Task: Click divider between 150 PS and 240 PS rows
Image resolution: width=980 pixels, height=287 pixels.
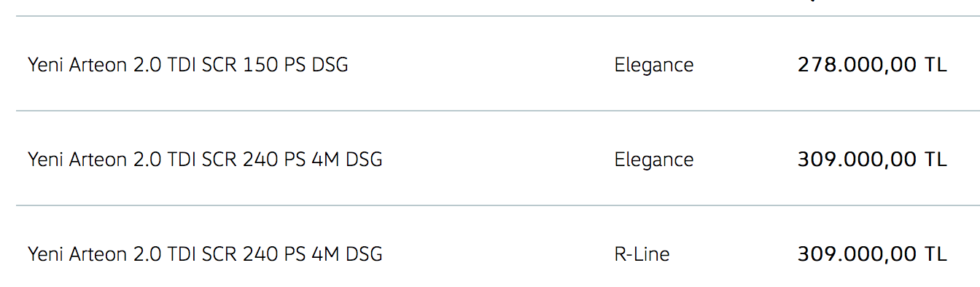Action: (498, 111)
